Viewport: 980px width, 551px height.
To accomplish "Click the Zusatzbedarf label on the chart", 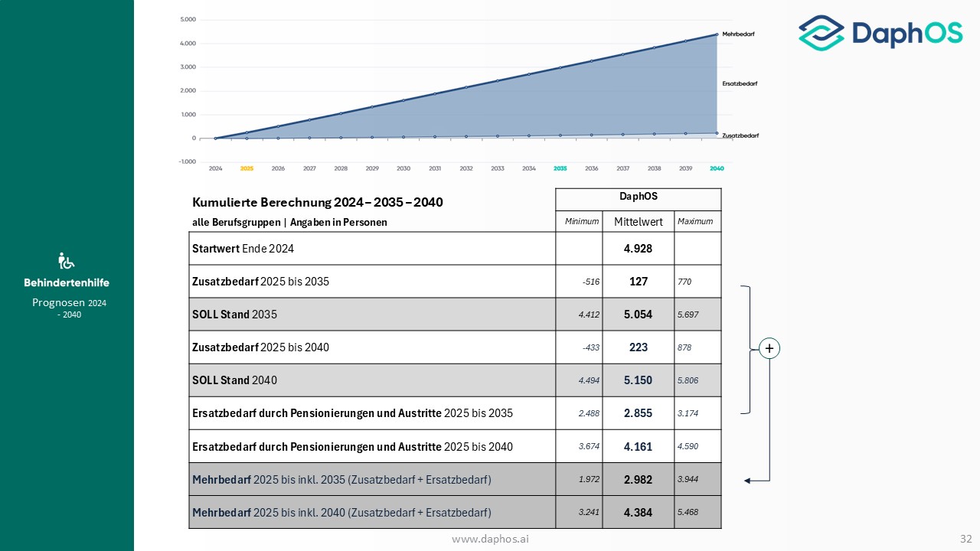I will (740, 135).
